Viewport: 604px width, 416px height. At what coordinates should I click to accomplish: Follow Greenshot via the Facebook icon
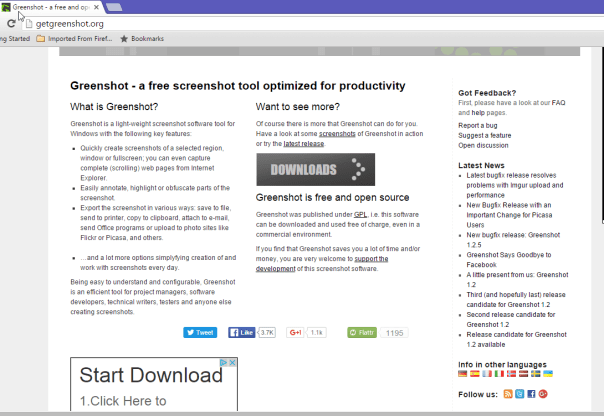coord(531,394)
